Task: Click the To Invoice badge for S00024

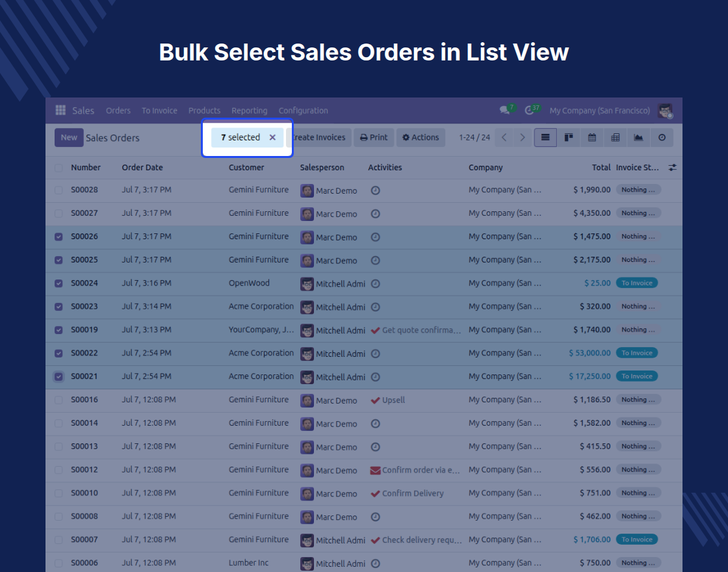Action: (x=637, y=283)
